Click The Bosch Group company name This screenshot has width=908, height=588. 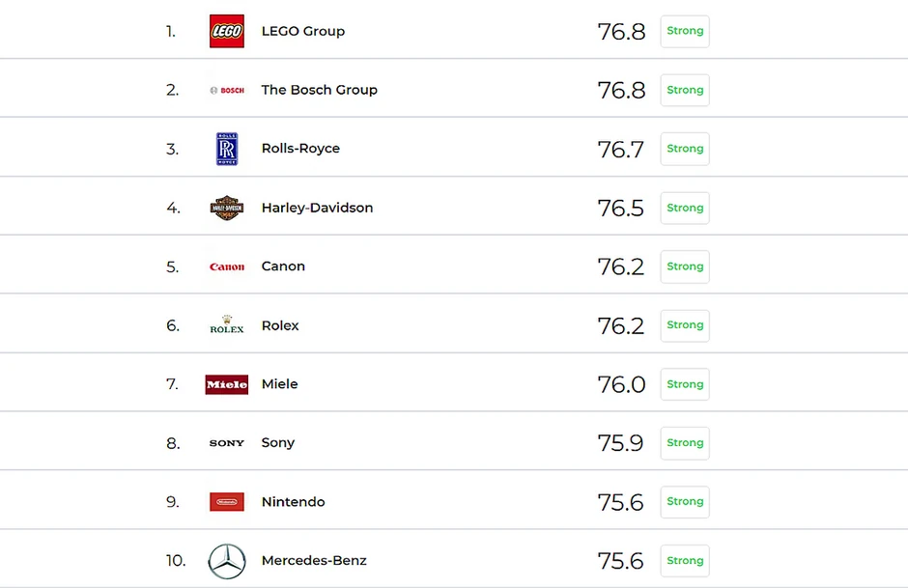[319, 90]
